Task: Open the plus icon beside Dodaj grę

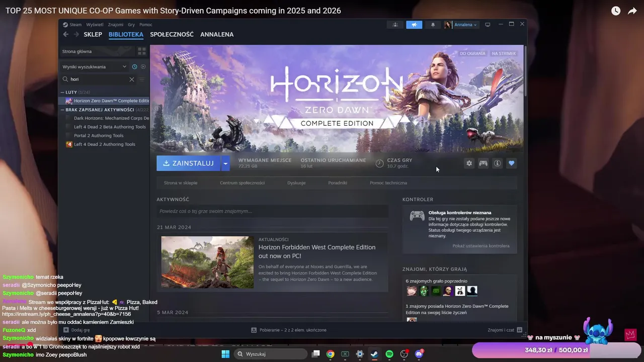Action: coord(66,330)
